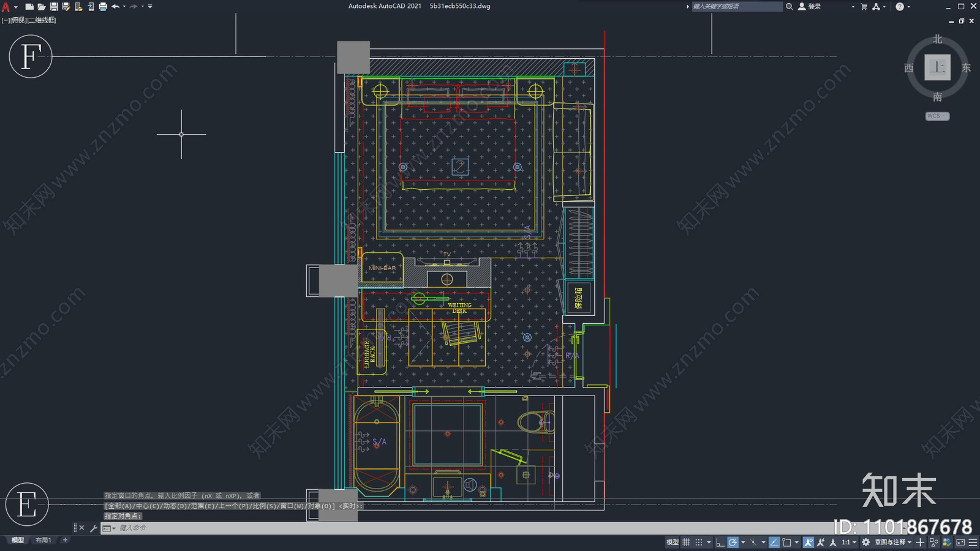Screen dimensions: 980x551
Task: Switch to the 模型 model tab
Action: click(18, 540)
